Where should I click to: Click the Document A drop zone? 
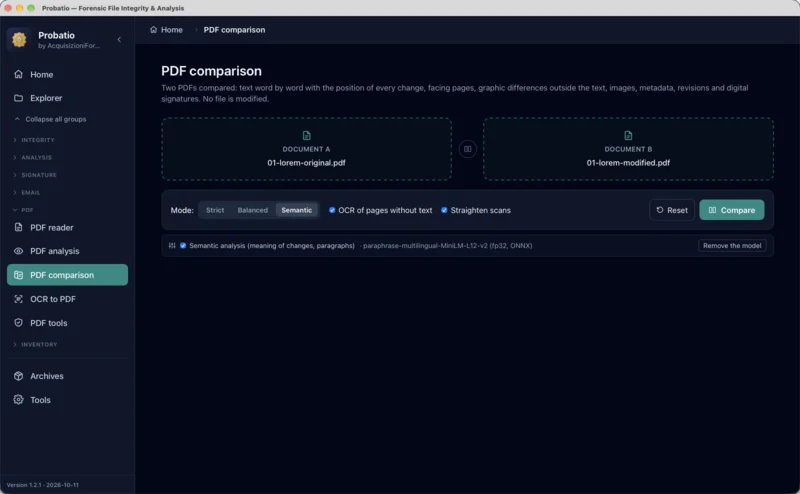pos(306,149)
